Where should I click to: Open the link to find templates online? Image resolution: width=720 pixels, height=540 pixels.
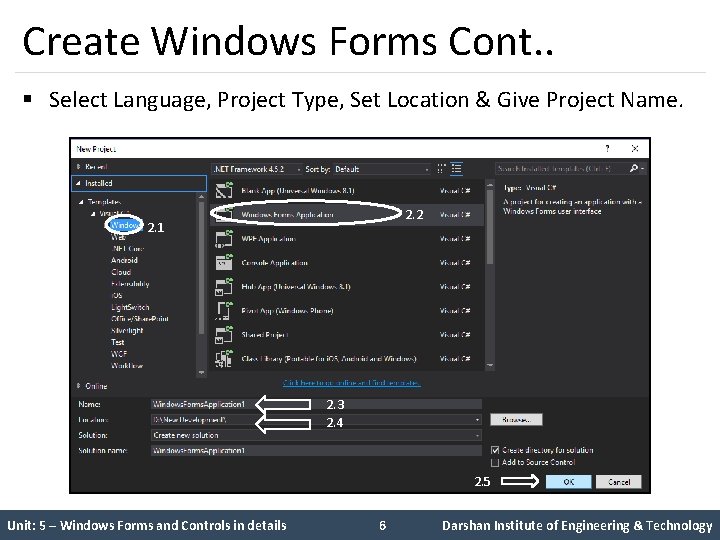click(351, 382)
